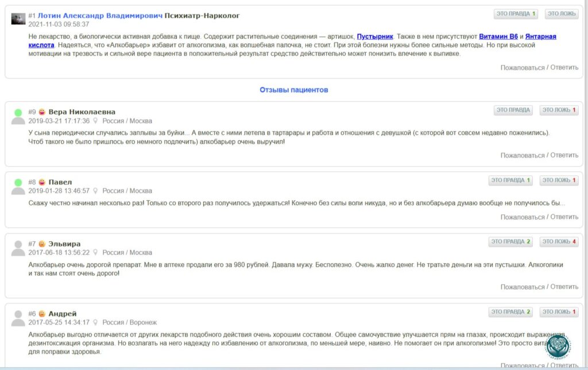588x370 pixels.
Task: Click Эльвира's gray user avatar icon
Action: pos(18,248)
